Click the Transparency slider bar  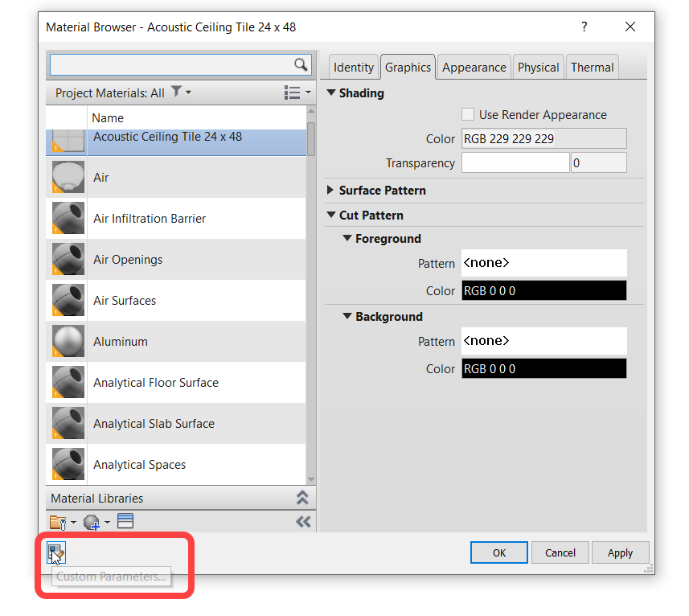[515, 162]
